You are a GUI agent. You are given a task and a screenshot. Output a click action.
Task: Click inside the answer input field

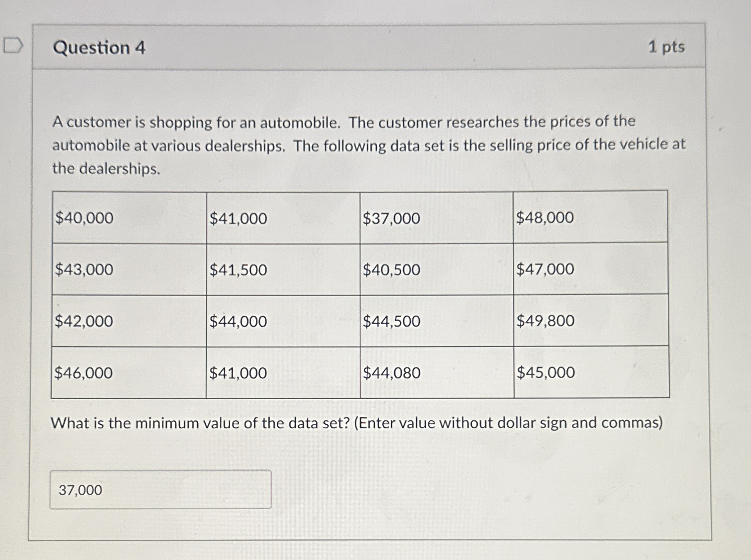[x=161, y=490]
